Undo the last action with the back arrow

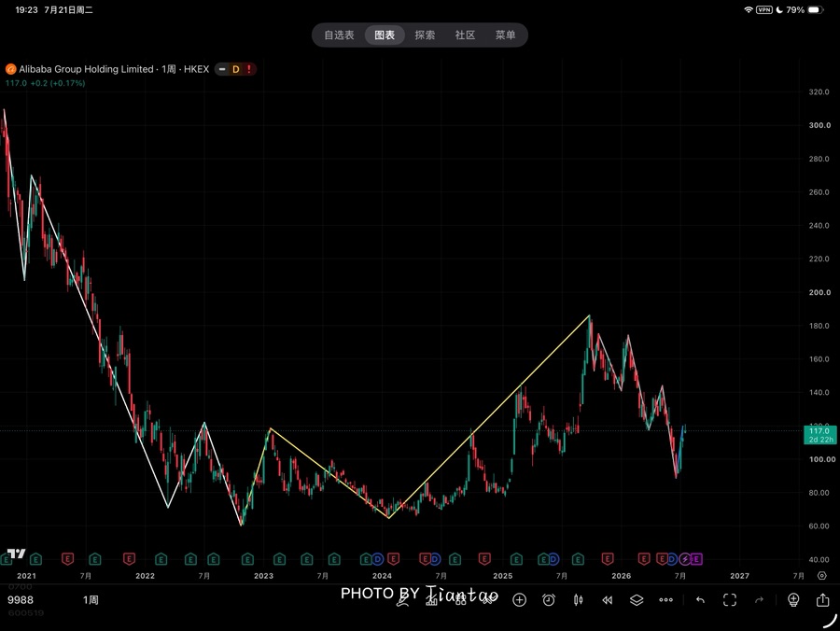(x=700, y=600)
